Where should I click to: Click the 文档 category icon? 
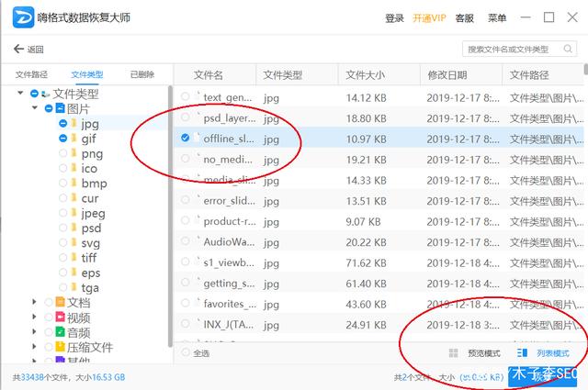click(x=60, y=302)
